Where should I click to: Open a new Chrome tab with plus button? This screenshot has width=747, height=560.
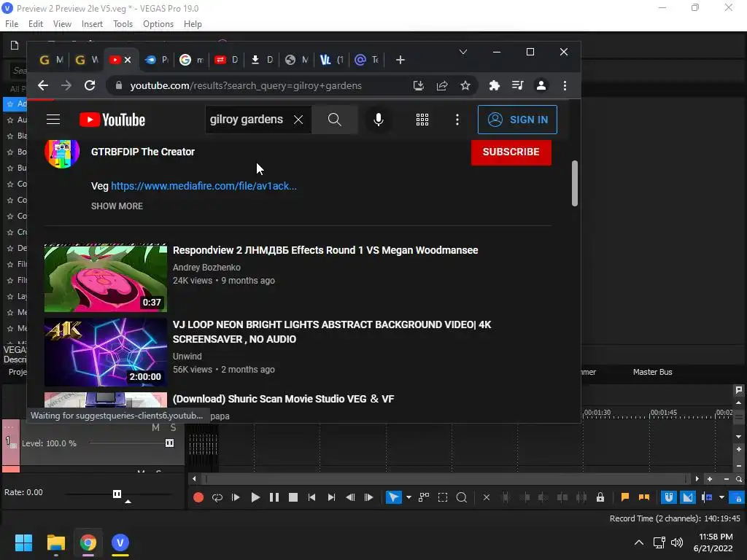400,60
